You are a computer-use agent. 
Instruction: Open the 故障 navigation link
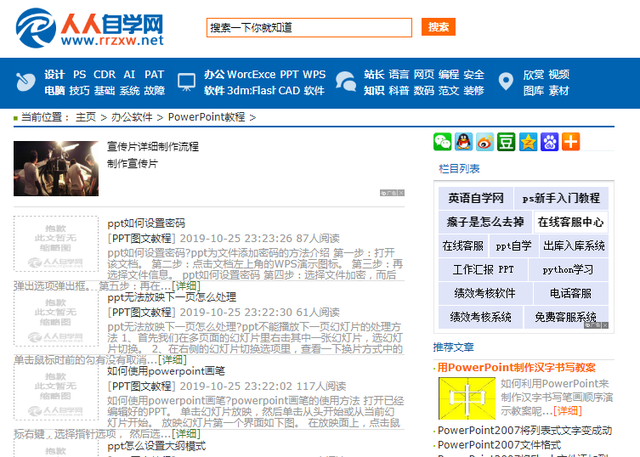[154, 91]
